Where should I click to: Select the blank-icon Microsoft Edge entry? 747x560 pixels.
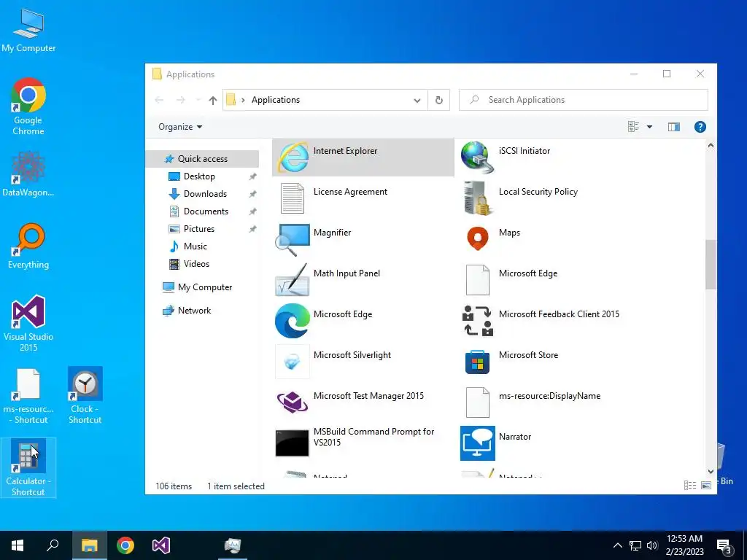click(x=477, y=280)
